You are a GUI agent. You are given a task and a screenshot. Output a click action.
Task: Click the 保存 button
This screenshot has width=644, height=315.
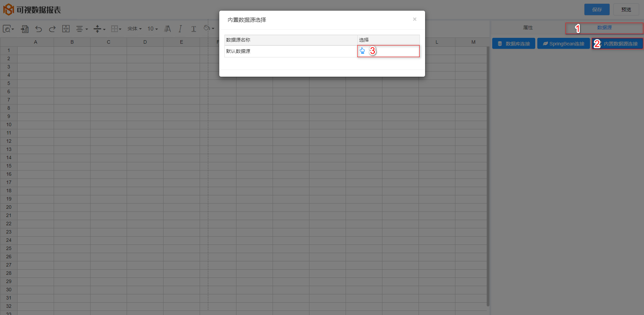pyautogui.click(x=597, y=10)
